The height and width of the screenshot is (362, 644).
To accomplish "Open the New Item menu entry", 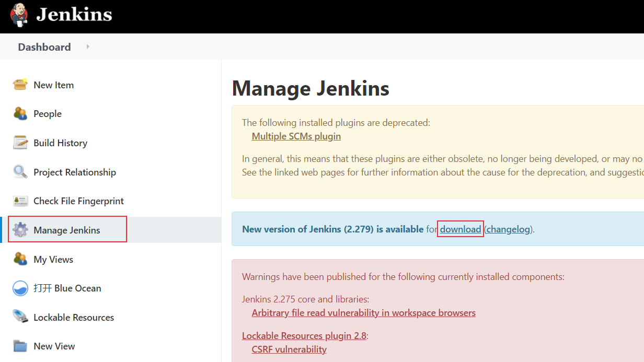I will [x=54, y=85].
